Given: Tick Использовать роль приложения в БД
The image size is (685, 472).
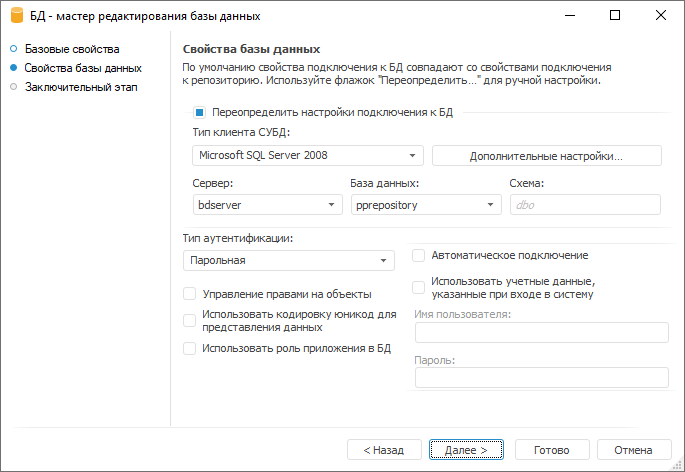Looking at the screenshot, I should point(189,348).
